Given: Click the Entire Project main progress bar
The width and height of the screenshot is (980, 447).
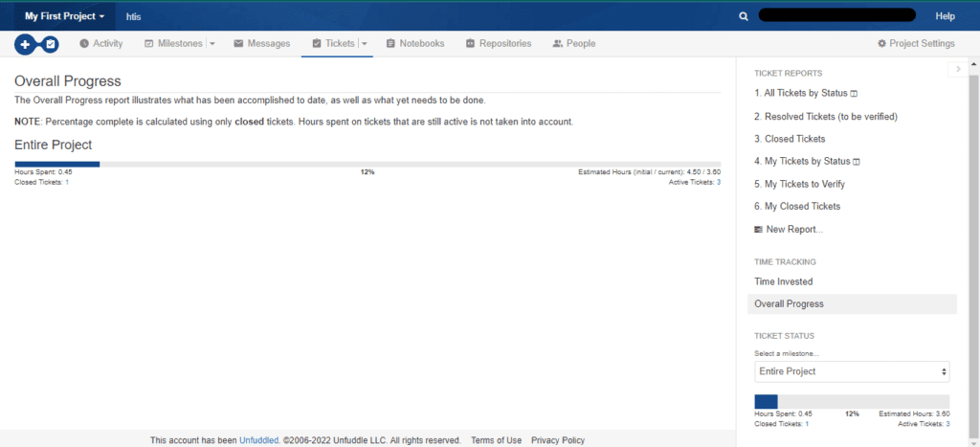Looking at the screenshot, I should point(367,165).
